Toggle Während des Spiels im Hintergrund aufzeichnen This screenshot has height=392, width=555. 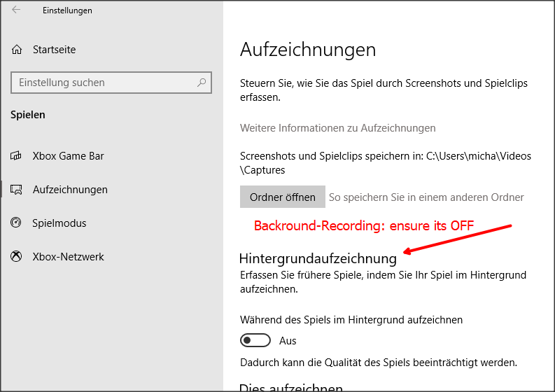pos(255,340)
